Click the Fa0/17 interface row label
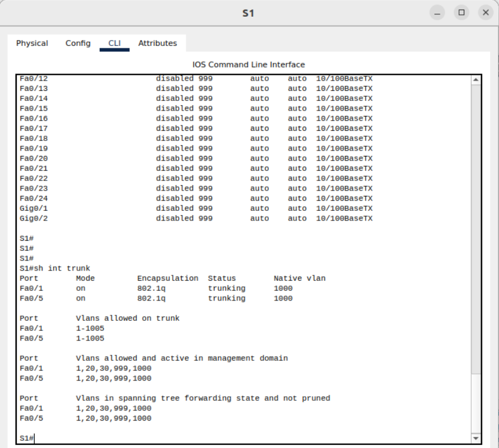The width and height of the screenshot is (499, 448). [33, 128]
